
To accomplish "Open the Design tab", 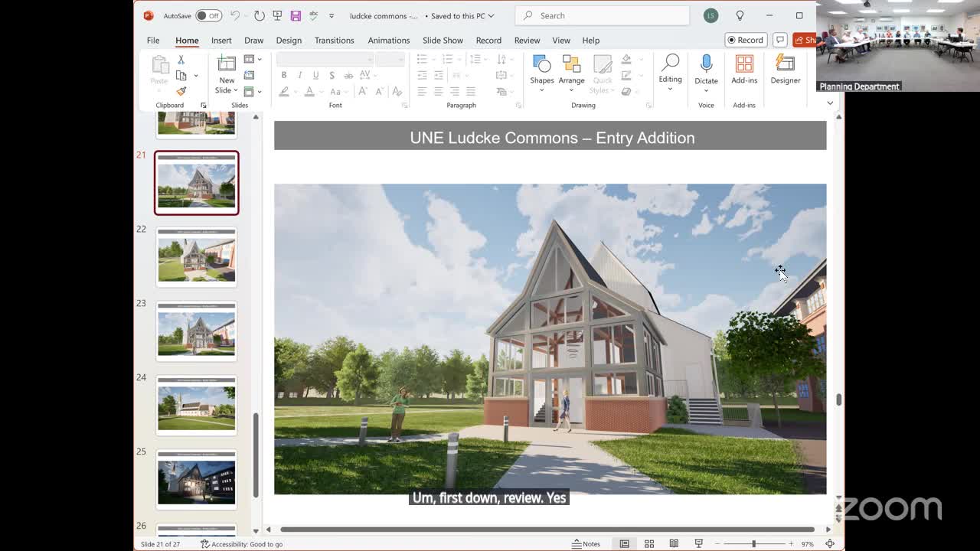I will pyautogui.click(x=289, y=40).
